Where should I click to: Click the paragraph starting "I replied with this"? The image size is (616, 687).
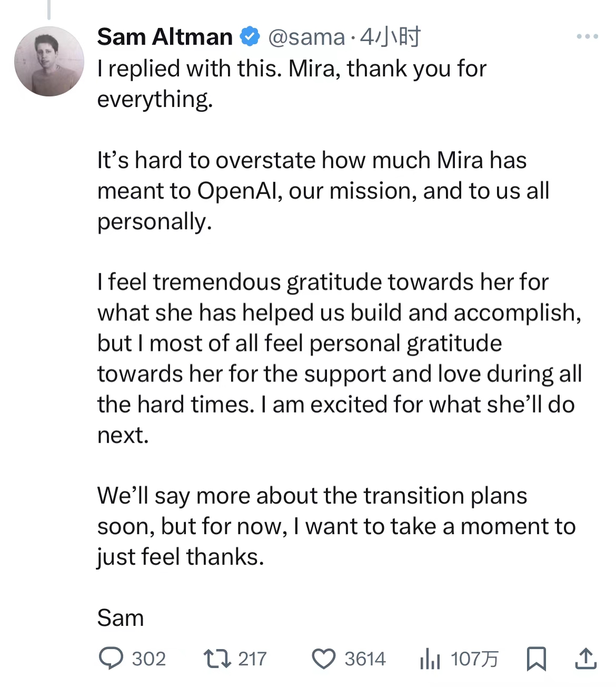(x=292, y=84)
